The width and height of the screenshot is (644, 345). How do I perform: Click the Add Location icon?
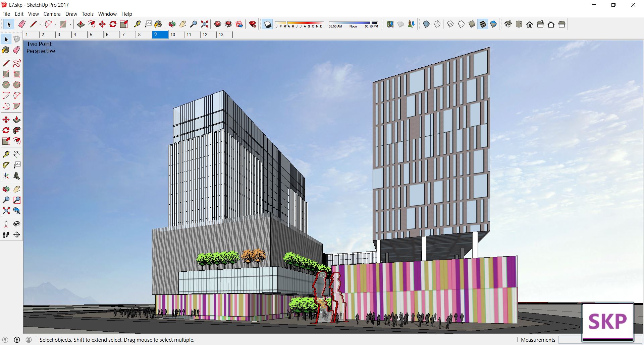390,24
